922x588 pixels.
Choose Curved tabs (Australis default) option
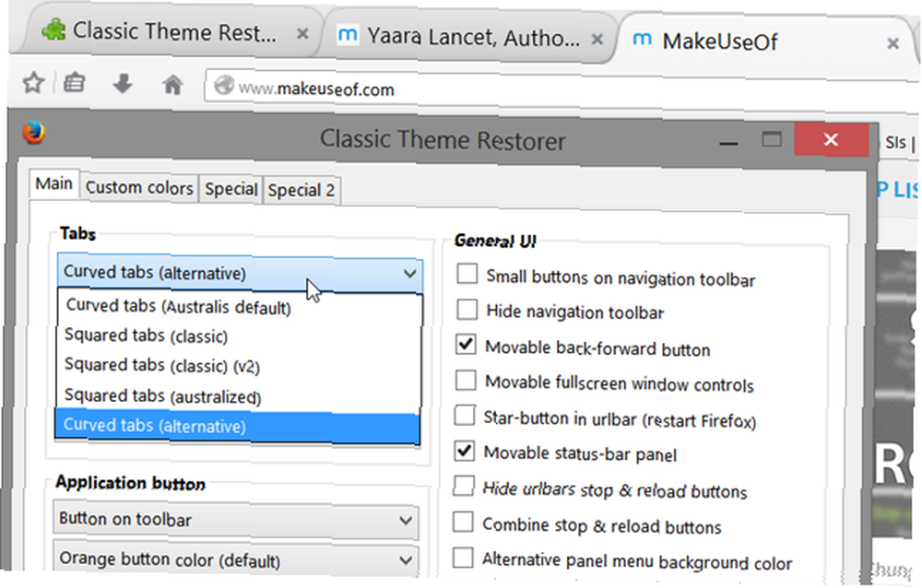239,306
